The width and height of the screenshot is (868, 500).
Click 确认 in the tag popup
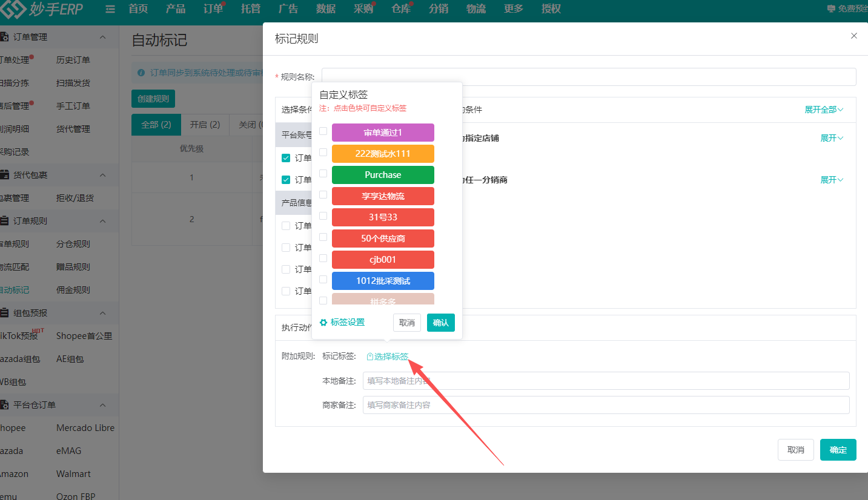(x=440, y=323)
